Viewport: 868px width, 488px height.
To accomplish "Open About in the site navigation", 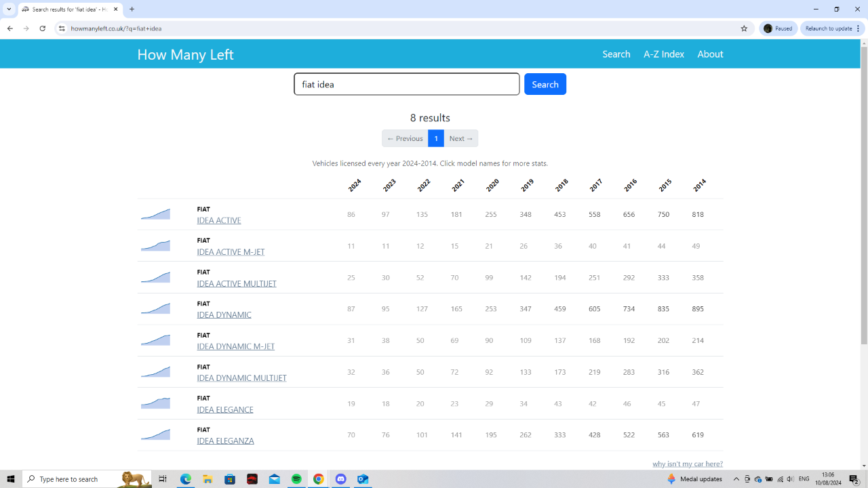I will [x=710, y=54].
